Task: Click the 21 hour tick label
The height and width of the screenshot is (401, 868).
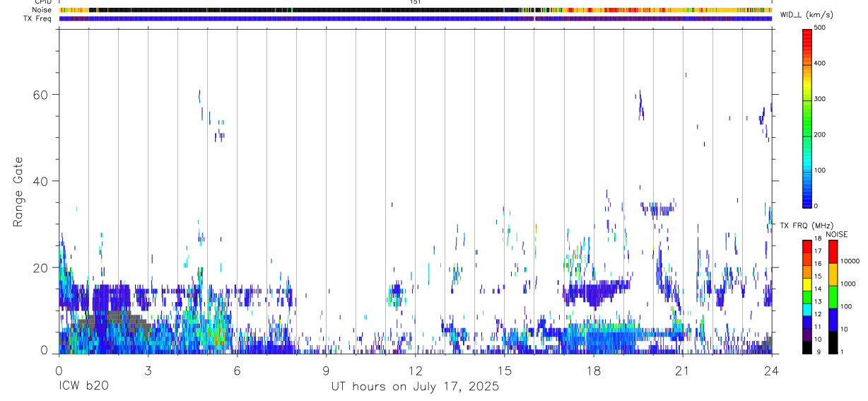Action: 682,370
